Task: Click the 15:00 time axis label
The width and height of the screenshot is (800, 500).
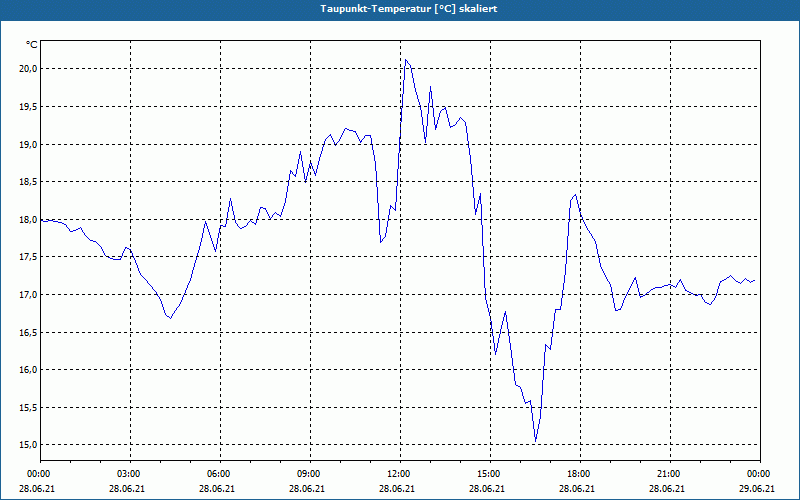Action: 490,474
